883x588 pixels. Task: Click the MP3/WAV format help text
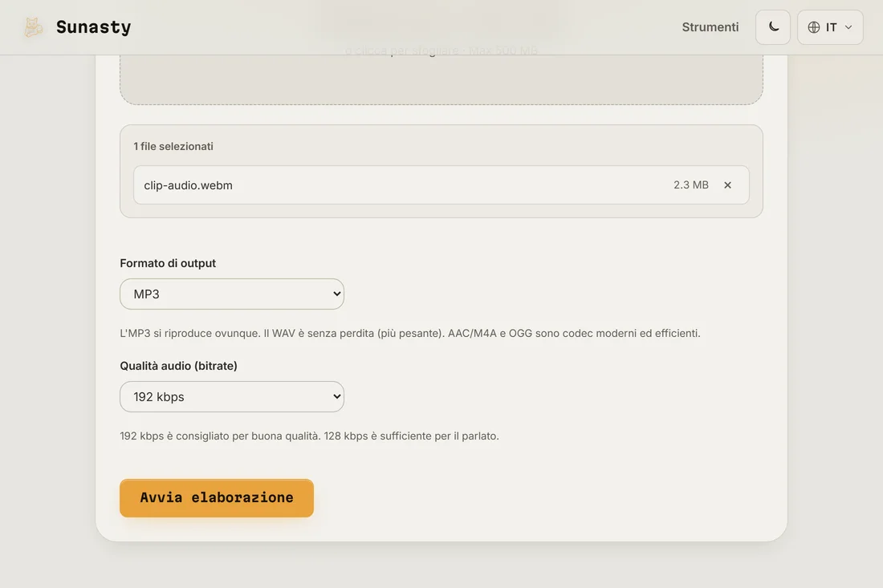[x=410, y=333]
